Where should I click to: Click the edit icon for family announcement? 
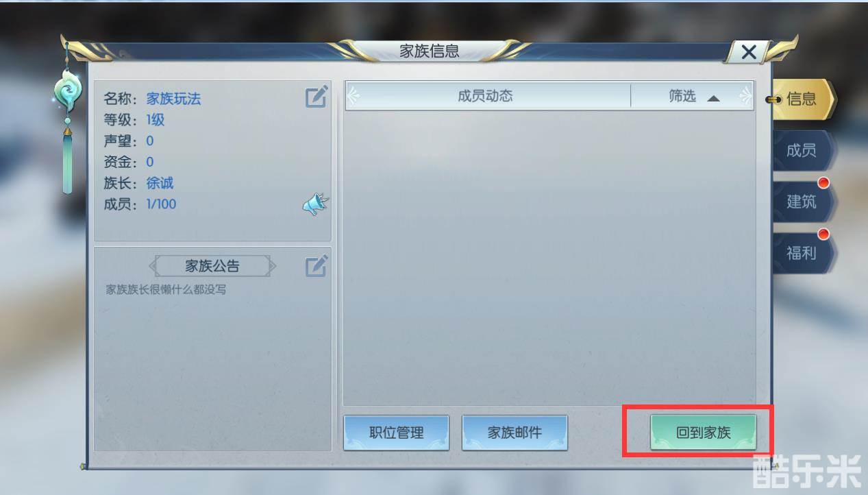pyautogui.click(x=317, y=266)
